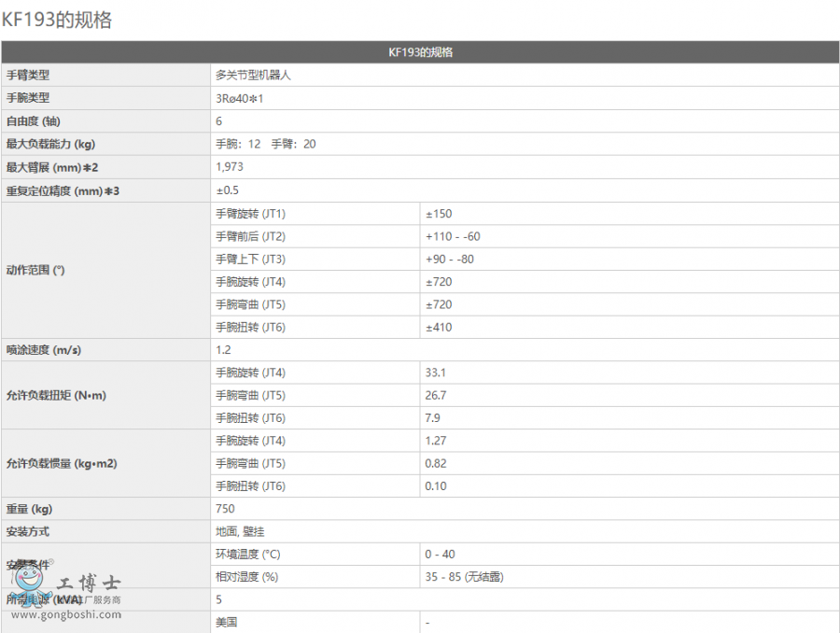The image size is (840, 633).
Task: Select the 1,973 maximum reach value
Action: coord(230,166)
